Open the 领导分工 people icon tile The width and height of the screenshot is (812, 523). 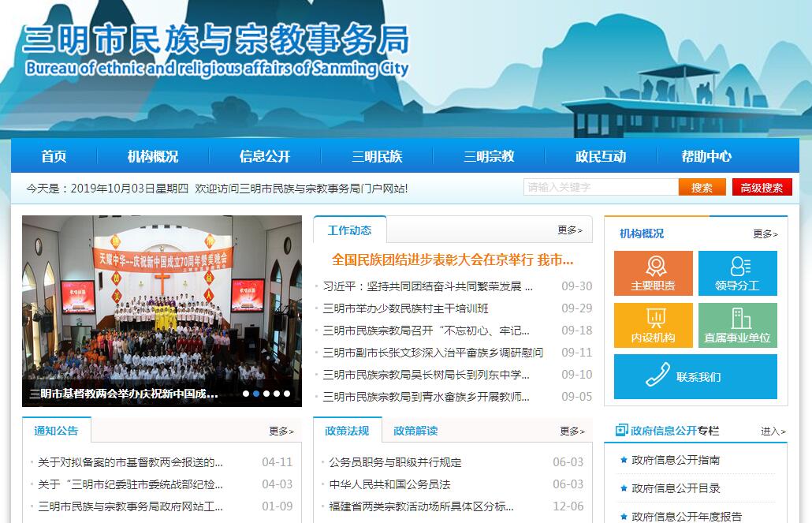[x=737, y=273]
